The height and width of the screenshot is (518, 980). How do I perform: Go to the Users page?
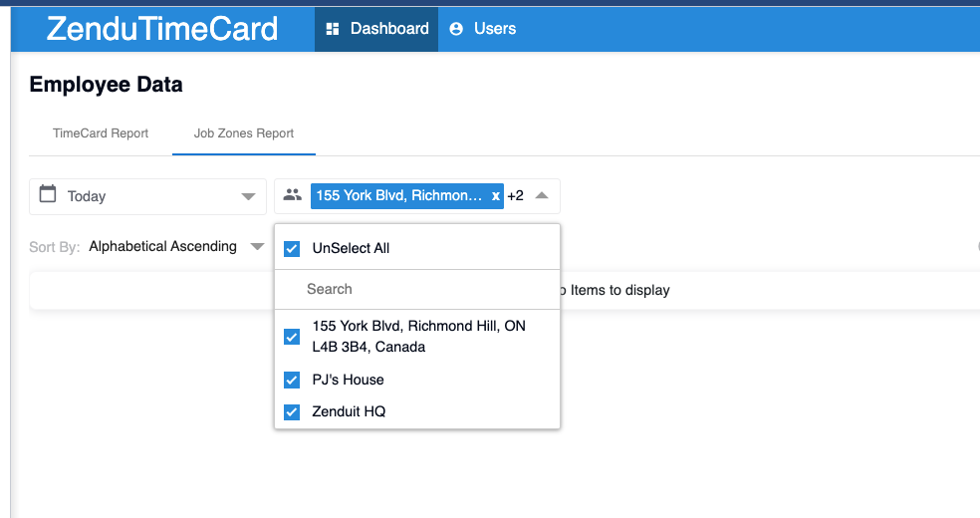click(x=482, y=29)
